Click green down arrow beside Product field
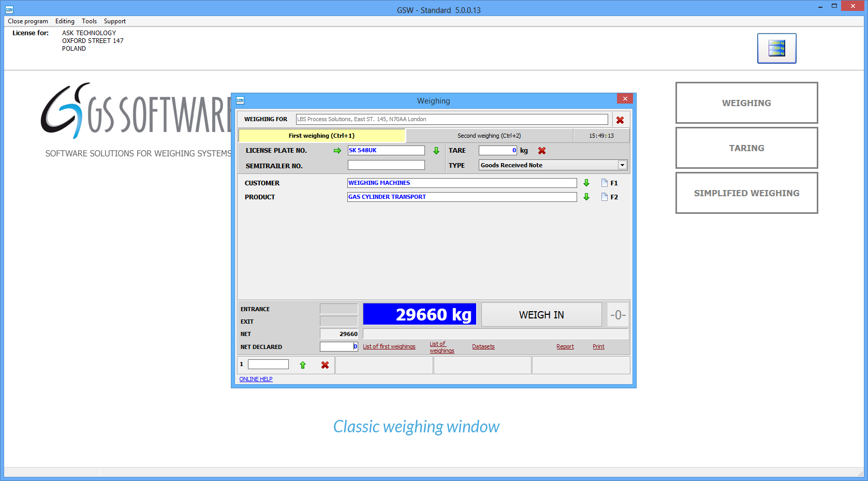The width and height of the screenshot is (868, 481). pyautogui.click(x=586, y=197)
